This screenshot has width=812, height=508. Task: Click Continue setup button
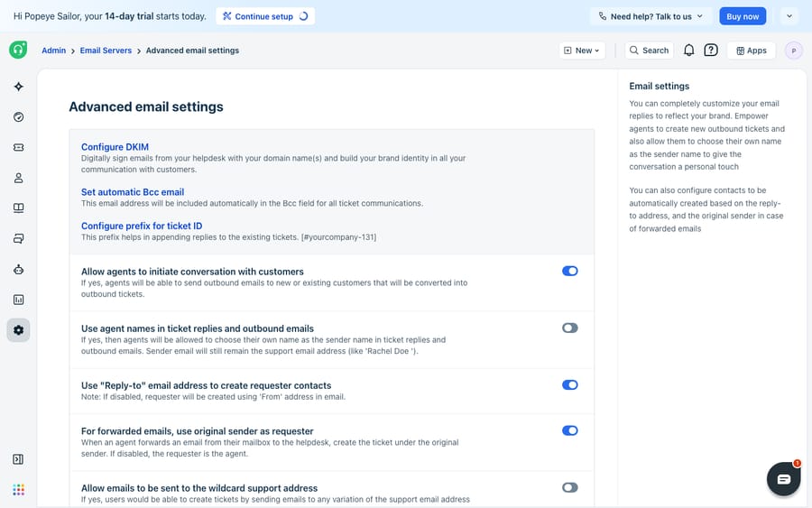pyautogui.click(x=265, y=16)
